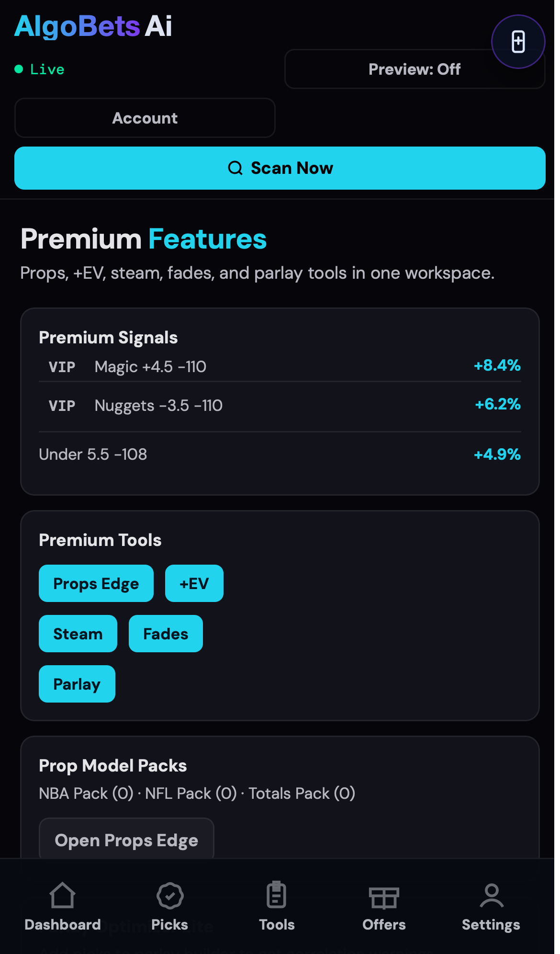
Task: Toggle the Steam premium tool chip
Action: tap(78, 634)
